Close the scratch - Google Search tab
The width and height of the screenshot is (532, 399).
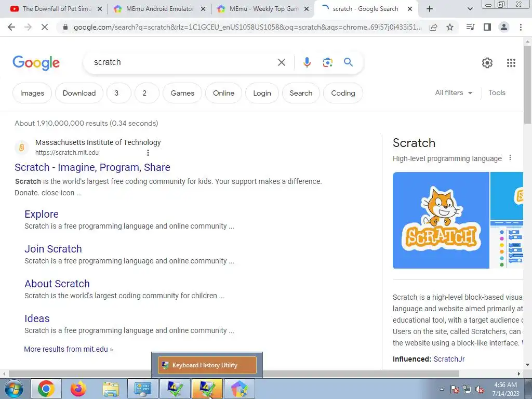410,9
